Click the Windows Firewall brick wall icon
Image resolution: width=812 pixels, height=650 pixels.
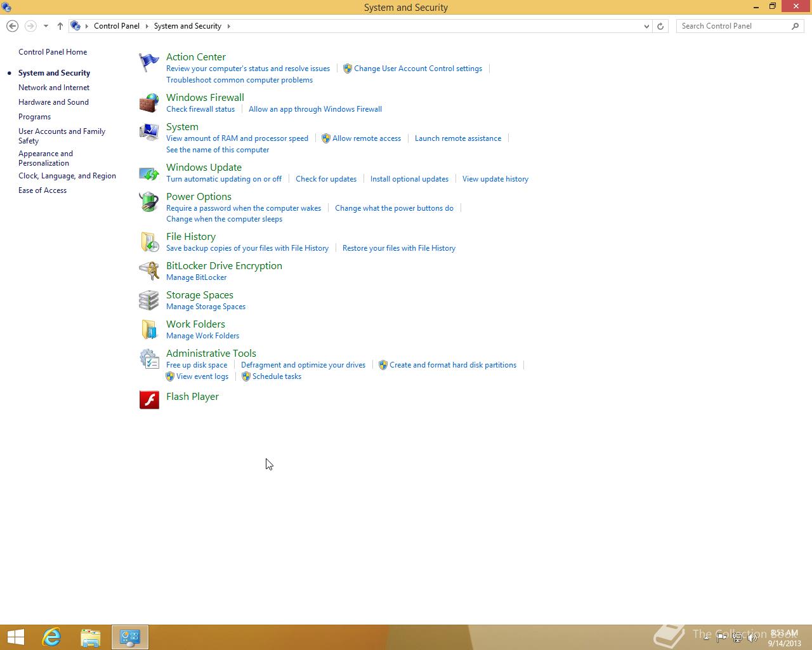tap(149, 103)
